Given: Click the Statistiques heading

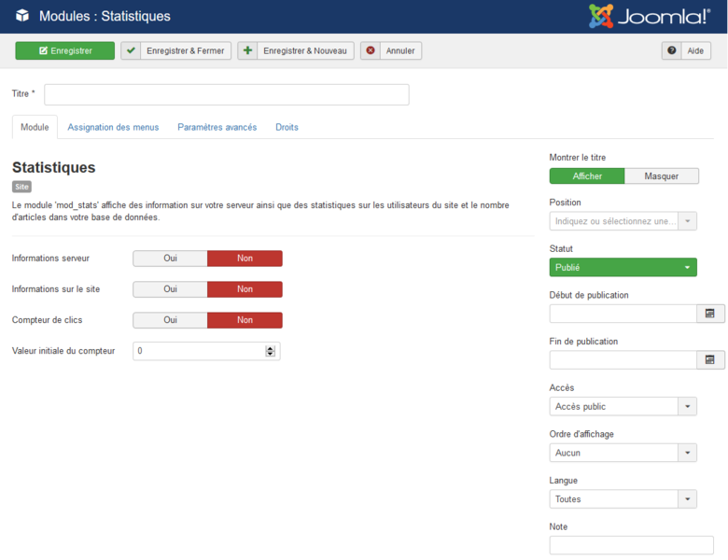Looking at the screenshot, I should tap(54, 167).
